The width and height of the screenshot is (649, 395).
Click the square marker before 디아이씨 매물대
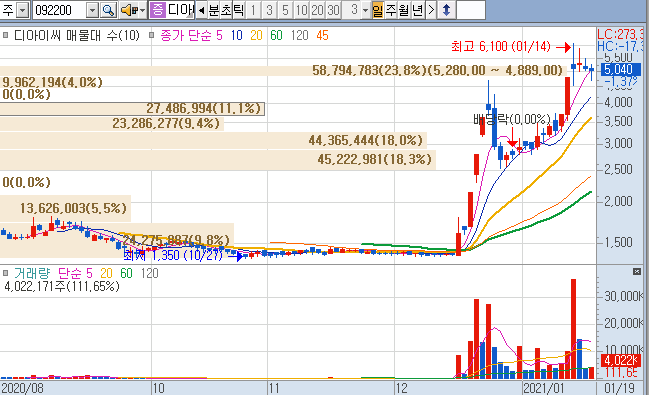(x=5, y=35)
